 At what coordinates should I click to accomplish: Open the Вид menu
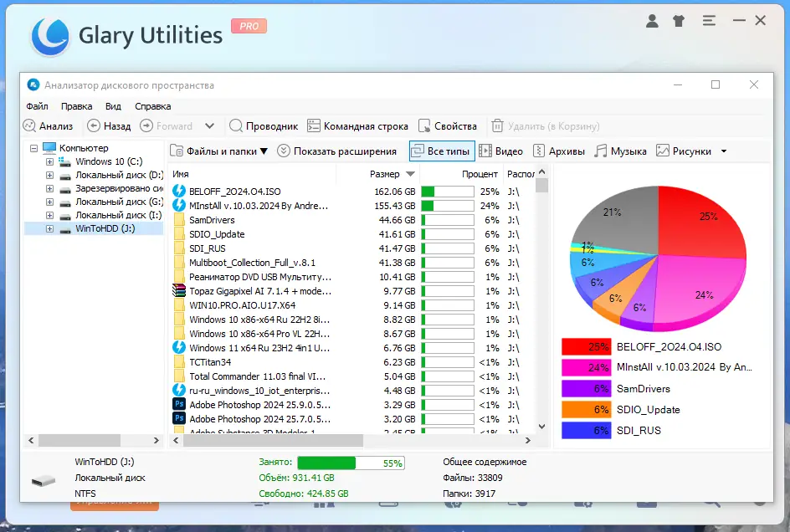(x=113, y=106)
